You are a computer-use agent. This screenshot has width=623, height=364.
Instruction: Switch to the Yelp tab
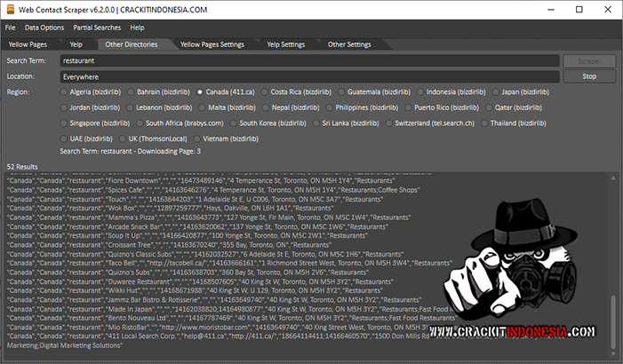[76, 44]
